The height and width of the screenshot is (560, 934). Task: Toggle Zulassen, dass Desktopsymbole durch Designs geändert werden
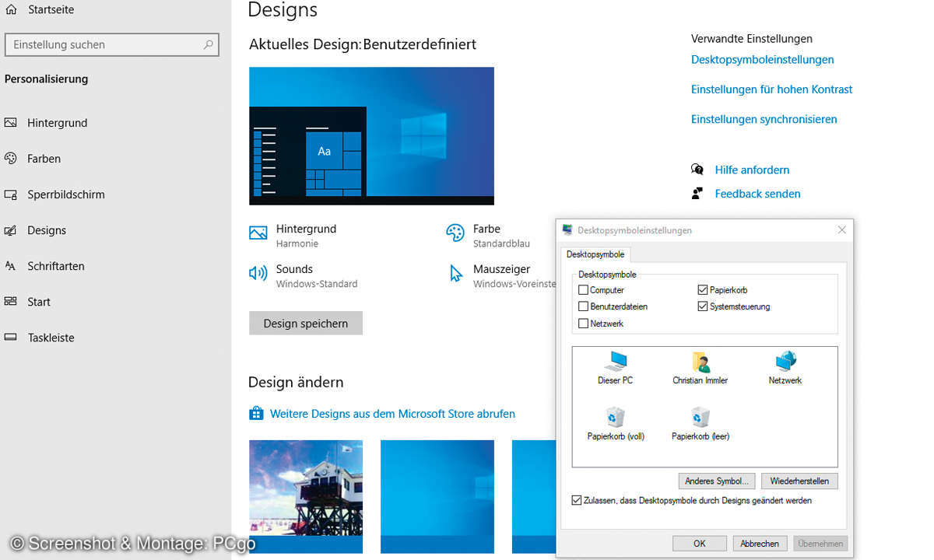click(577, 500)
